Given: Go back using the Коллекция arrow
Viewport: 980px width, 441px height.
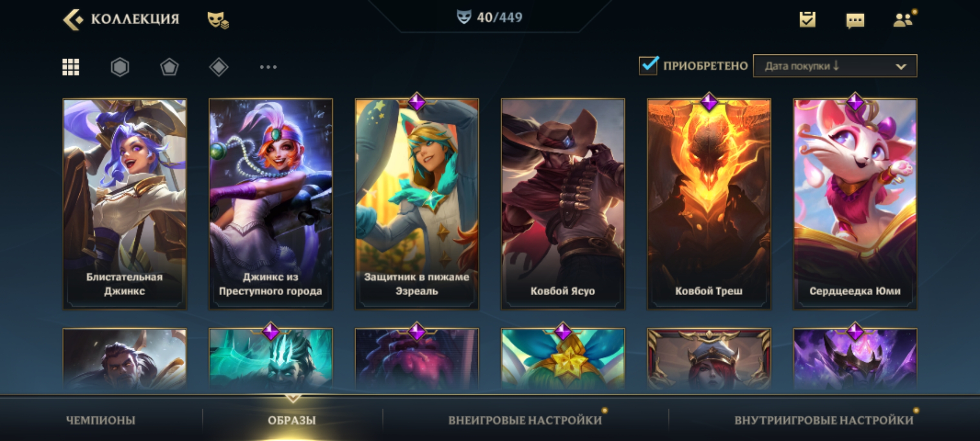Looking at the screenshot, I should click(73, 20).
